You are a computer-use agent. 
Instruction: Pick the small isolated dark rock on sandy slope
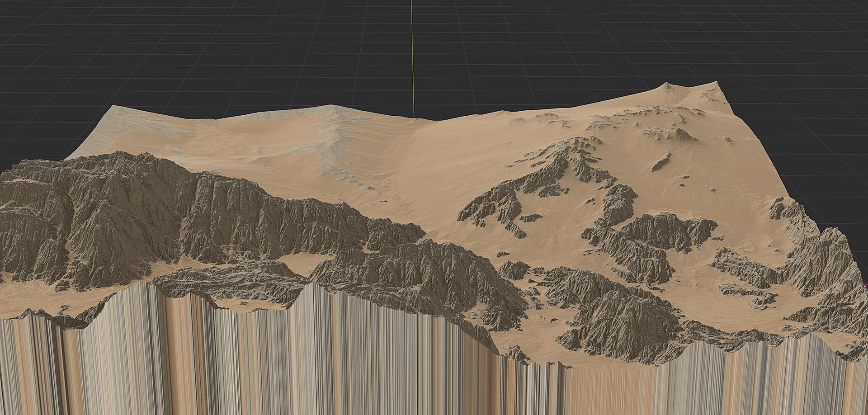click(661, 161)
